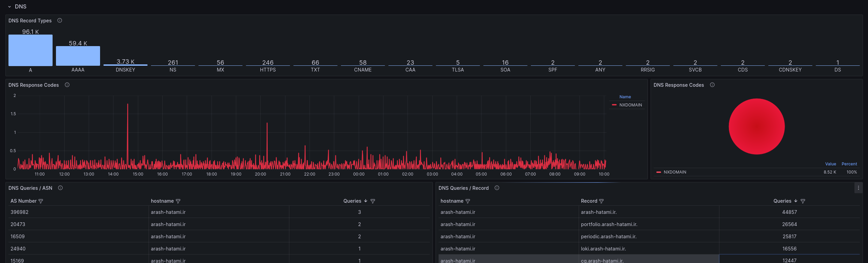This screenshot has height=263, width=868.
Task: Click the red NXDOMAIN pie chart slice
Action: 756,126
